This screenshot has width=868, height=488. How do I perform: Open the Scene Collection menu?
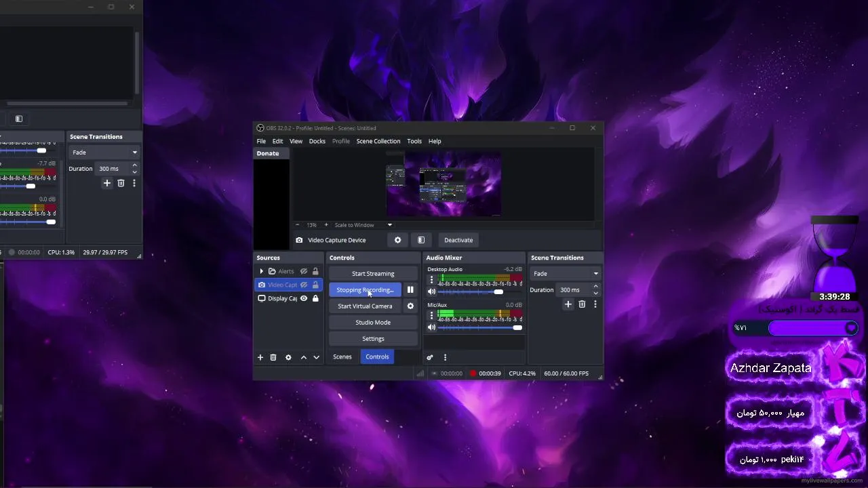pyautogui.click(x=378, y=141)
